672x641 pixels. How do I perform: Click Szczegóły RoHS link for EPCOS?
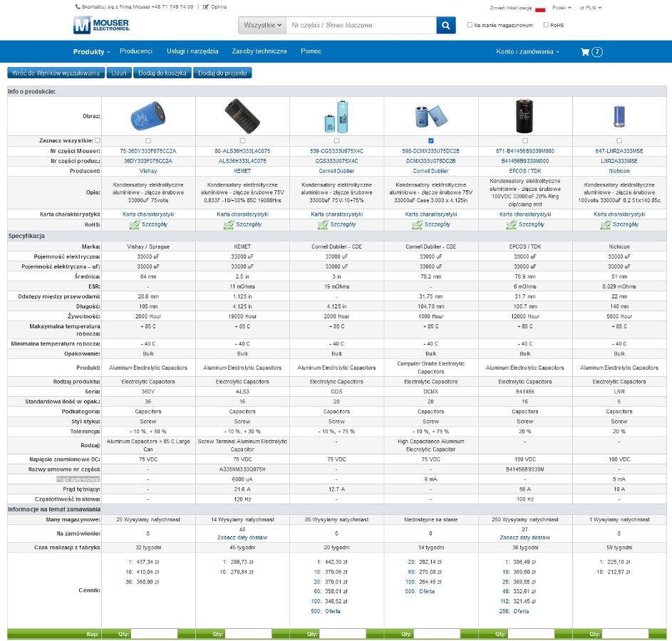pos(532,224)
